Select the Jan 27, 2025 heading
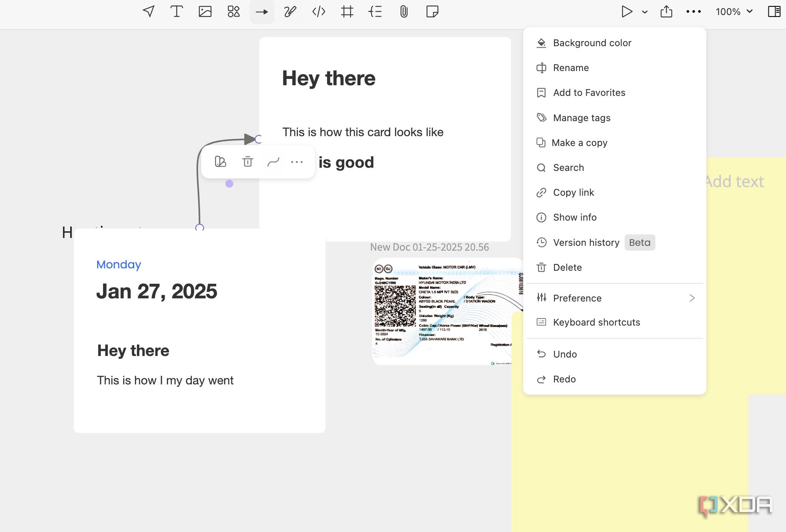The image size is (786, 532). tap(157, 291)
